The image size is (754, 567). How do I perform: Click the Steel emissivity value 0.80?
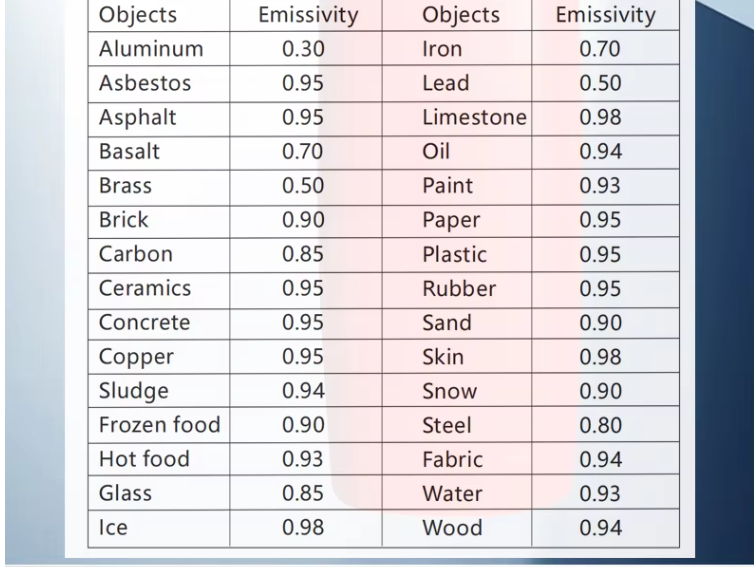pos(600,425)
